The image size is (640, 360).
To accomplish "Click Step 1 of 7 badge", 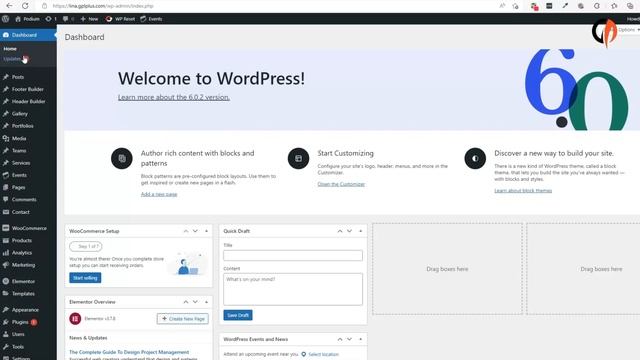I will click(86, 247).
